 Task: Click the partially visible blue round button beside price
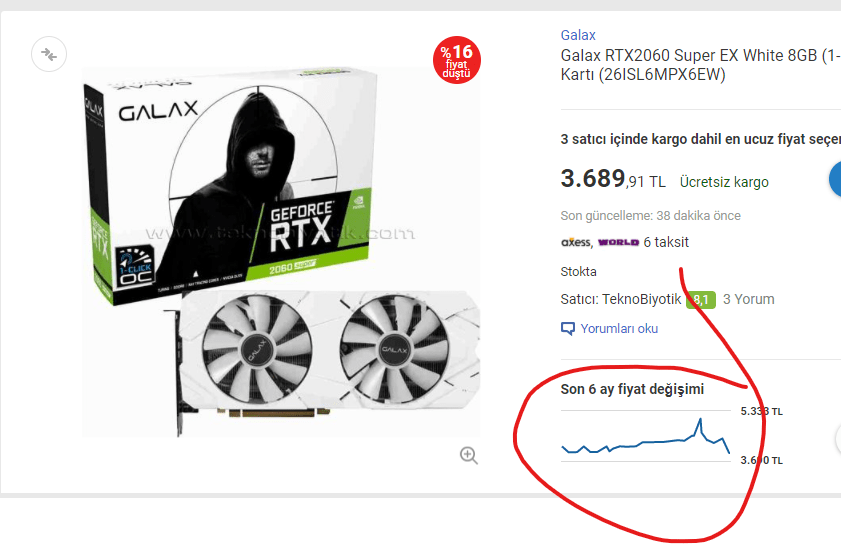pyautogui.click(x=835, y=179)
